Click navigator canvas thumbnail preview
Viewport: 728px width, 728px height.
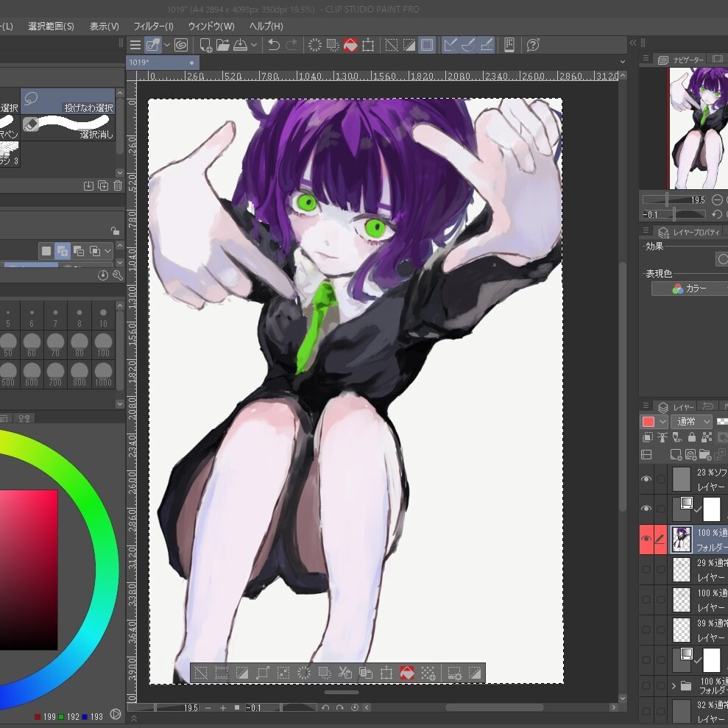[699, 127]
